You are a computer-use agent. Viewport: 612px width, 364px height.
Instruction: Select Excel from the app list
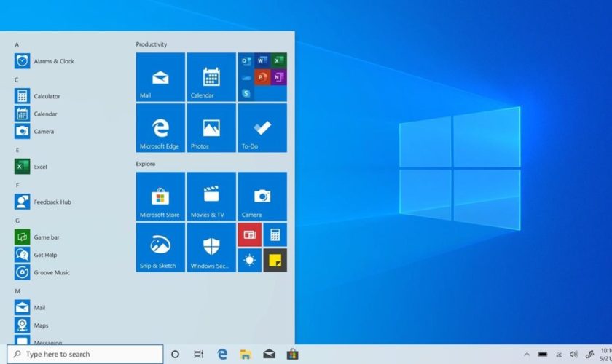point(40,167)
